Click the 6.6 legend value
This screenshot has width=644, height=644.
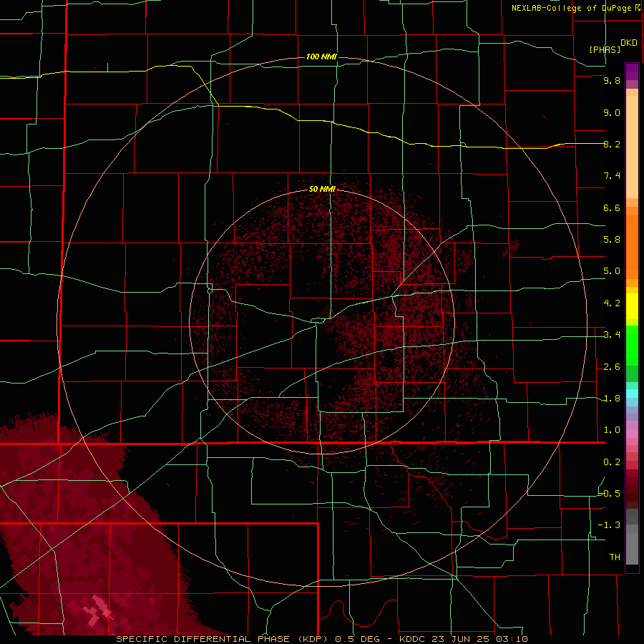coord(612,208)
